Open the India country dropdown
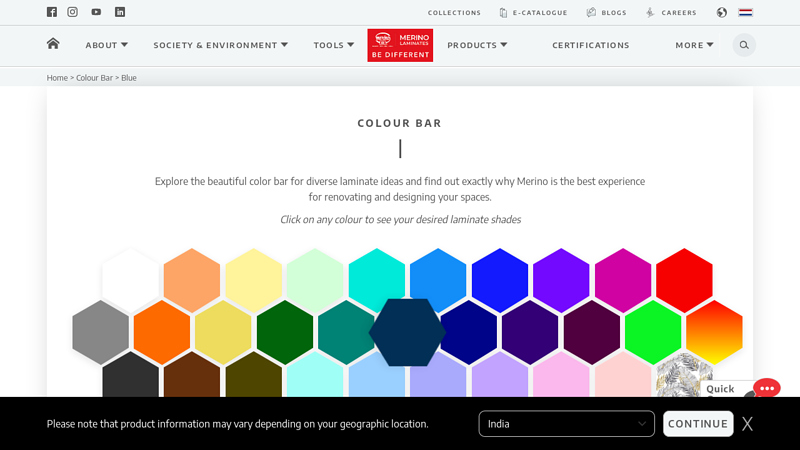 coord(566,423)
